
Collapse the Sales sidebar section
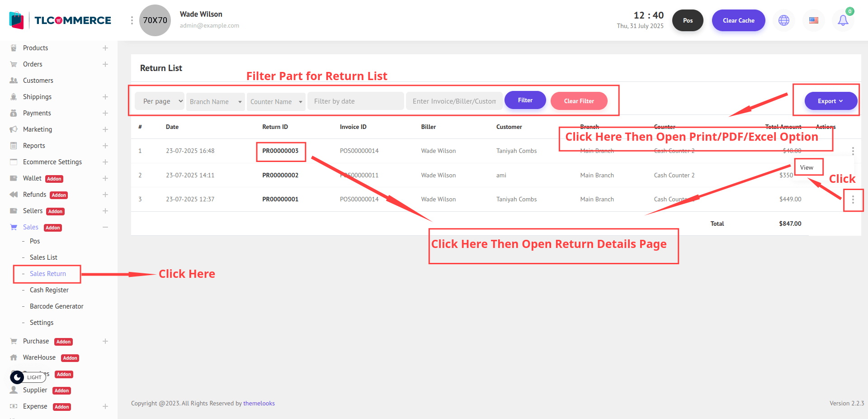coord(105,227)
